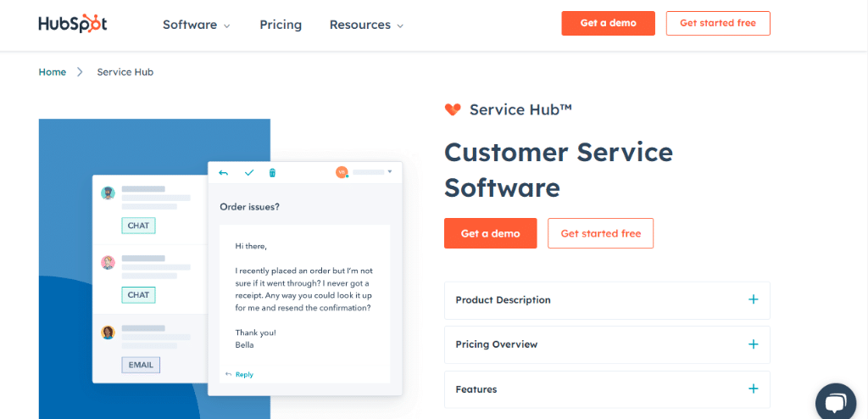Click the header Get a demo button
Image resolution: width=868 pixels, height=419 pixels.
click(608, 23)
